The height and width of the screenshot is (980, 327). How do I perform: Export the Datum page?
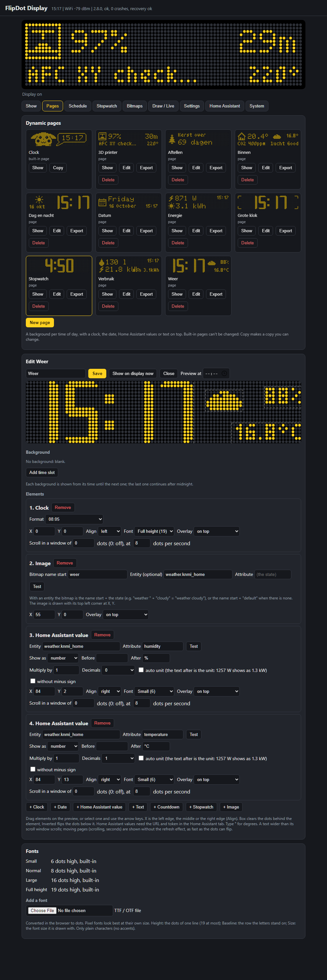click(146, 231)
